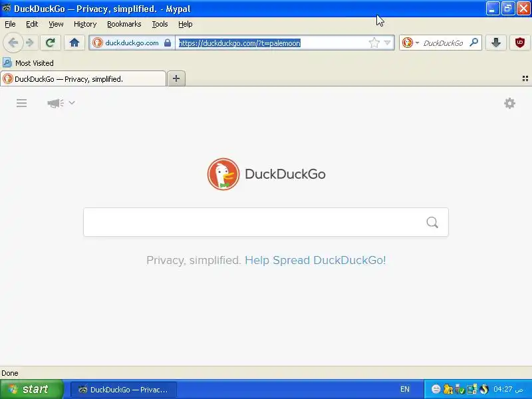Open the View menu
532x399 pixels.
[56, 24]
